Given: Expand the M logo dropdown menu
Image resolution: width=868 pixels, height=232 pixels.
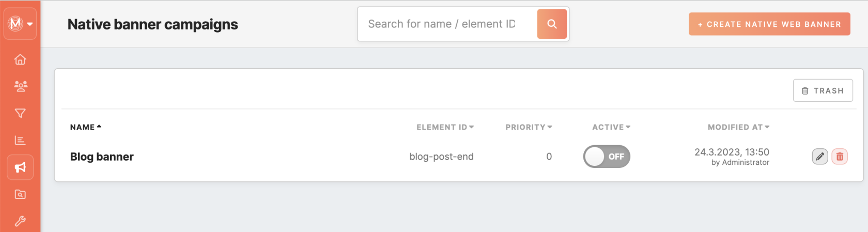Looking at the screenshot, I should click(20, 24).
